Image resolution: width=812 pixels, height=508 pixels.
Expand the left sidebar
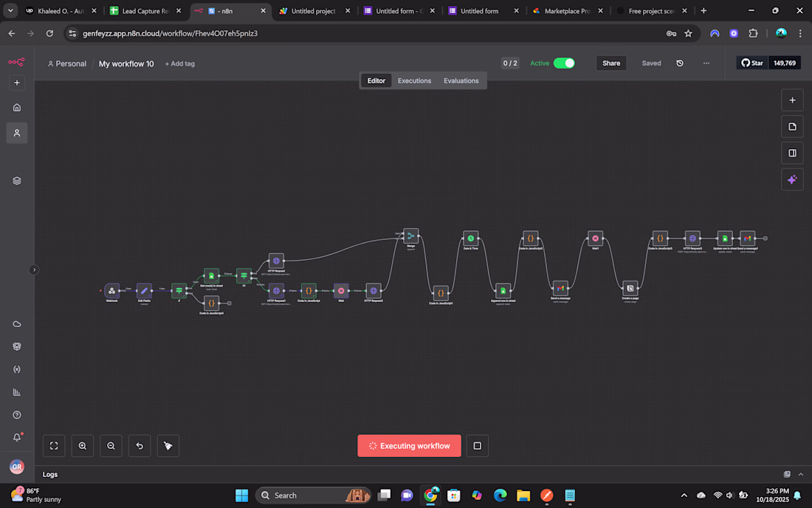click(x=34, y=270)
